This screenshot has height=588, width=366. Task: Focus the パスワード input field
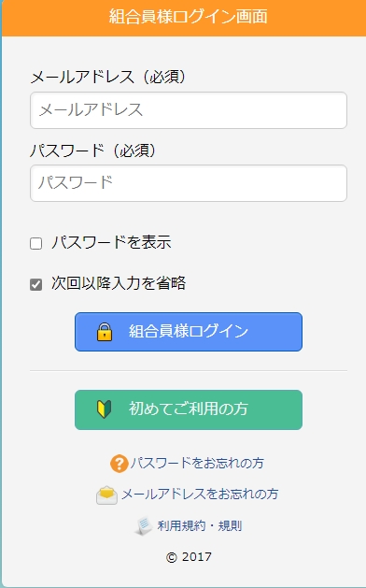click(189, 183)
